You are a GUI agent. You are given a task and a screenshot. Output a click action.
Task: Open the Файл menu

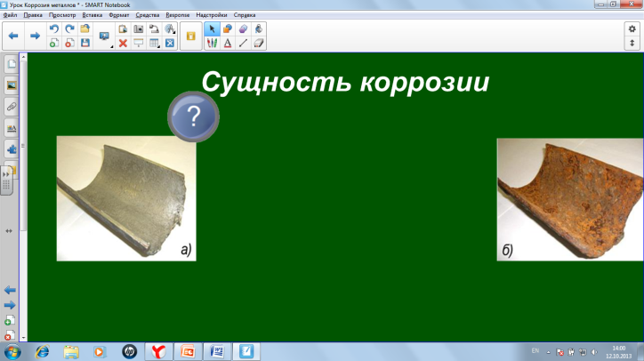tap(10, 15)
